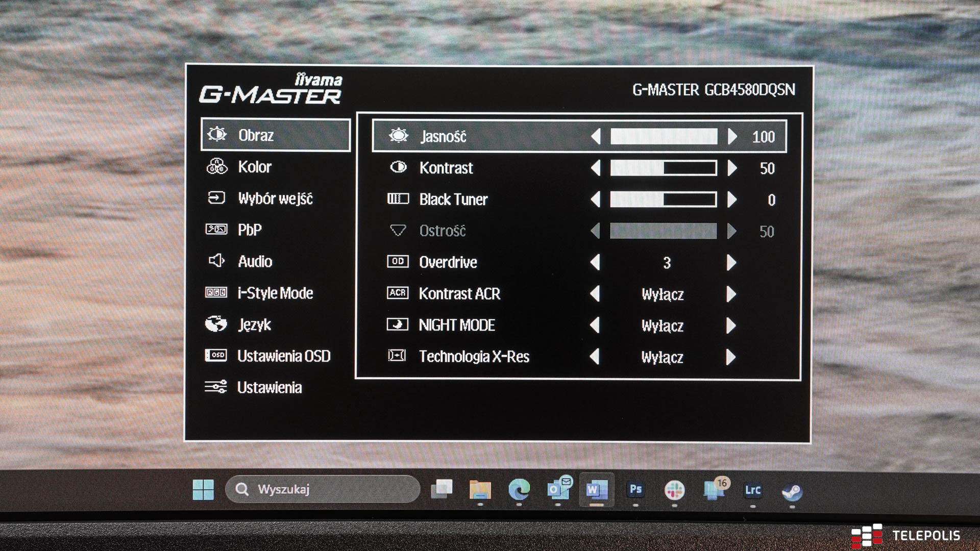
Task: Decrease Kontrast with its left arrow
Action: (595, 168)
